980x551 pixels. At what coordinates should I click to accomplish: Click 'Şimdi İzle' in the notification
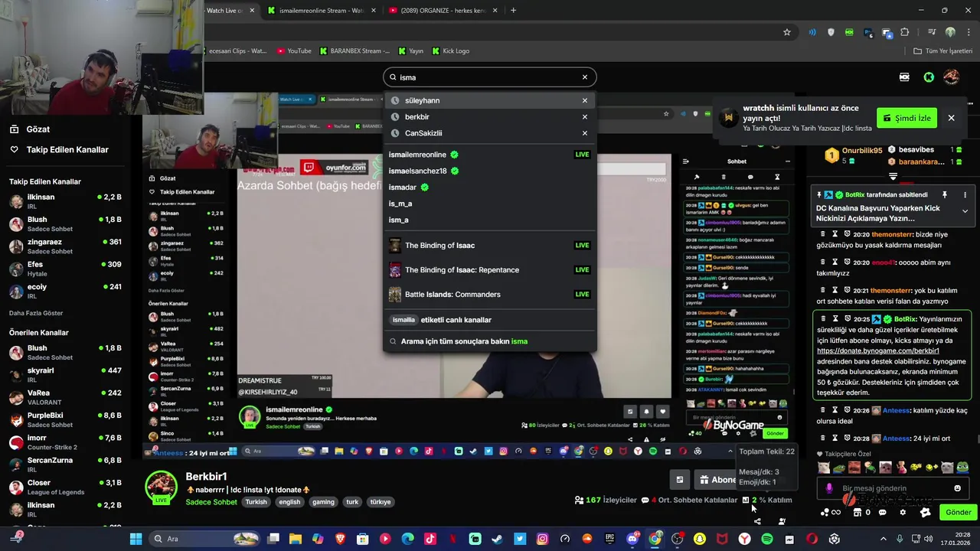[x=906, y=118]
